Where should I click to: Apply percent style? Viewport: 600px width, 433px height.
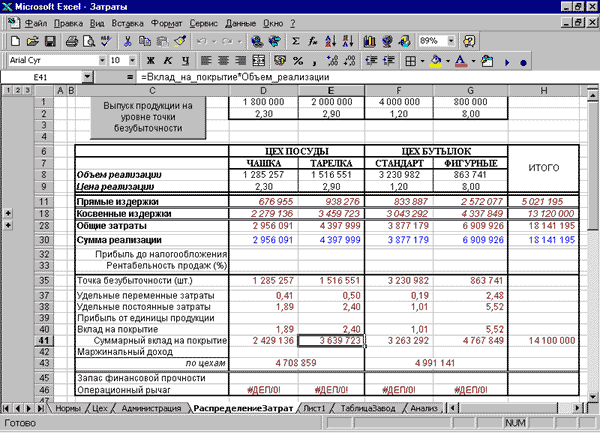point(298,60)
